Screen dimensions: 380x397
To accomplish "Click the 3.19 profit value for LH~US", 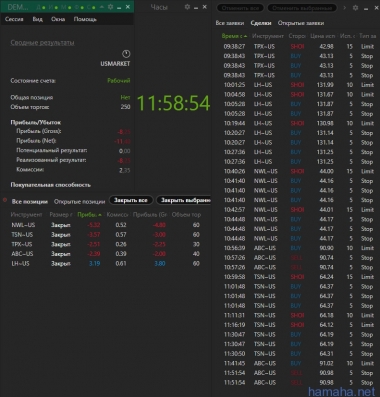I will pyautogui.click(x=94, y=263).
